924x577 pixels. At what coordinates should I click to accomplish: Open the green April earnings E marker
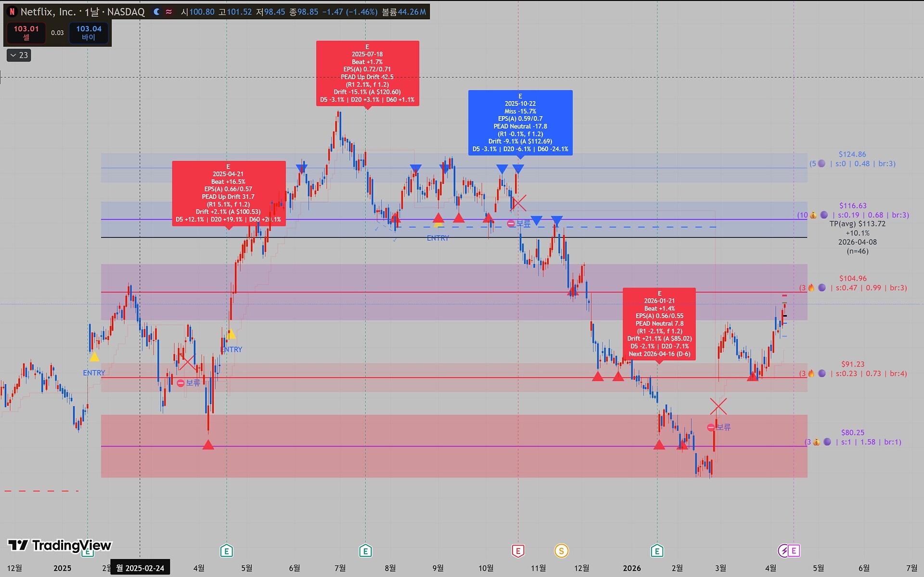[x=226, y=551]
